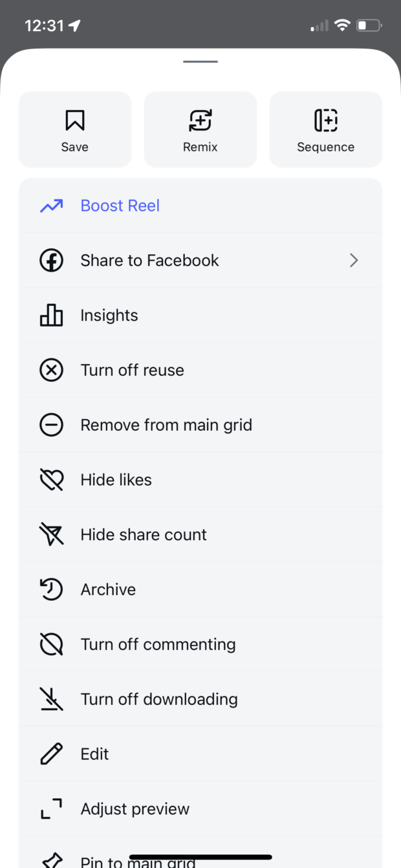Tap the Boost Reel arrow icon
Image resolution: width=401 pixels, height=868 pixels.
click(x=52, y=206)
